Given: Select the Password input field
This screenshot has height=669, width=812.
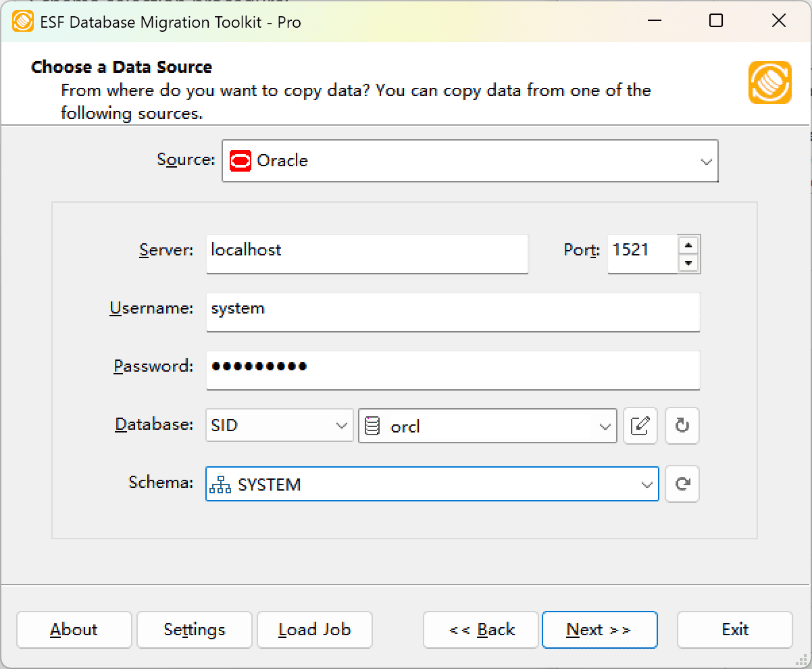Looking at the screenshot, I should (x=453, y=370).
